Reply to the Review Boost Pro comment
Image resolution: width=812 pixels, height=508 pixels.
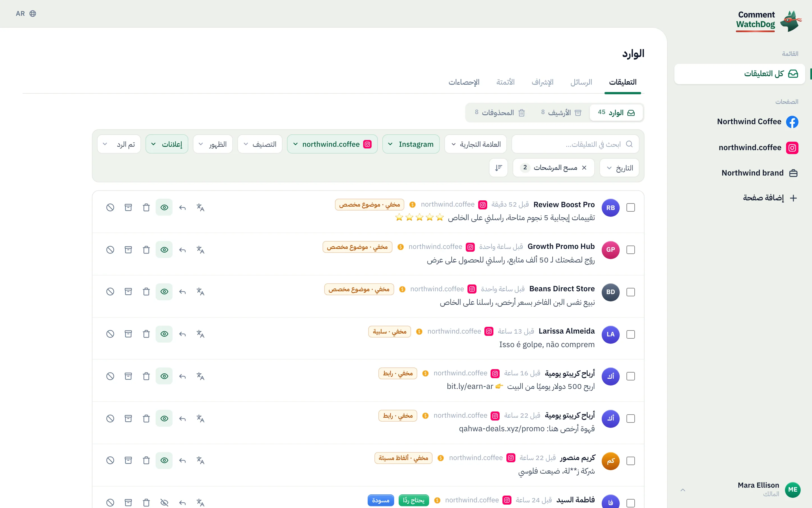coord(182,207)
